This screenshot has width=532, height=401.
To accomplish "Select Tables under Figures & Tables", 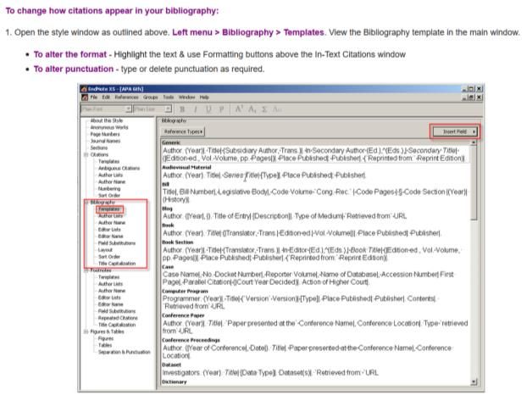I will (x=105, y=345).
